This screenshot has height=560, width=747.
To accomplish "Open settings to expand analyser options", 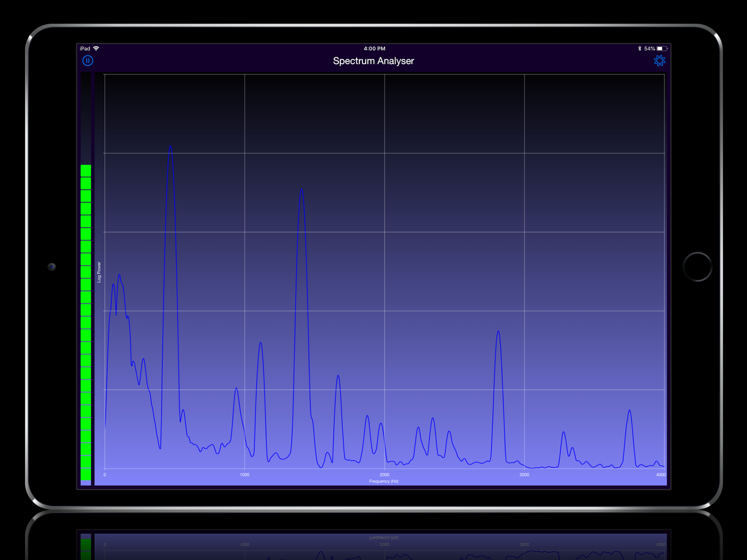I will [x=660, y=60].
